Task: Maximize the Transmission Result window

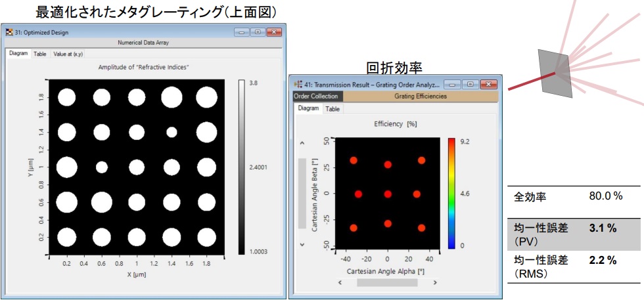Action: 469,84
